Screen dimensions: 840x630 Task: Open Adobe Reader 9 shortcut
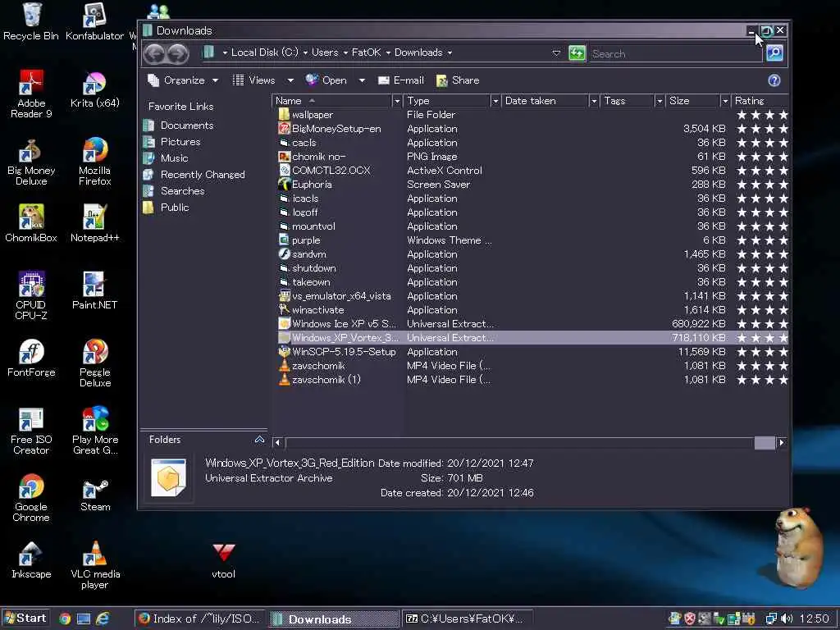click(x=31, y=94)
